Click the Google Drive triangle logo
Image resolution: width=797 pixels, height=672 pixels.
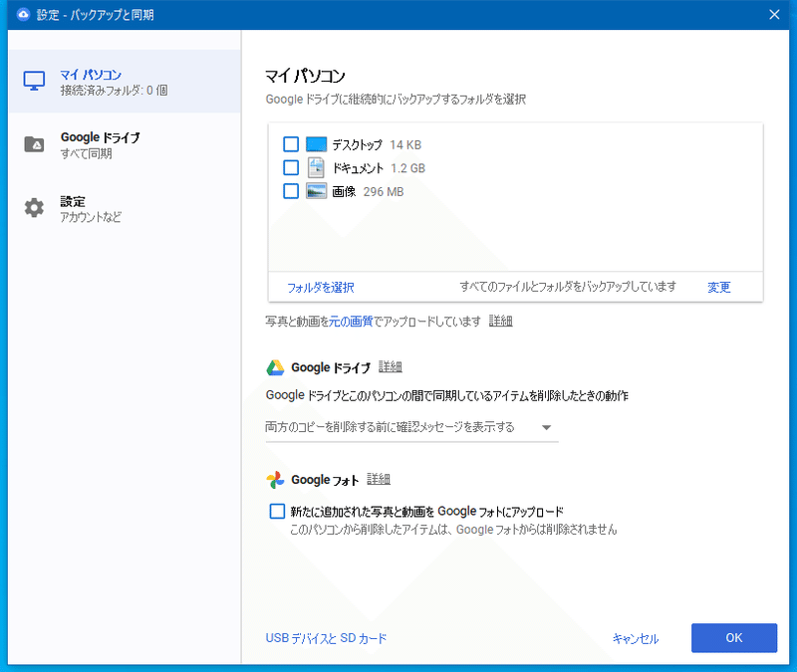275,367
